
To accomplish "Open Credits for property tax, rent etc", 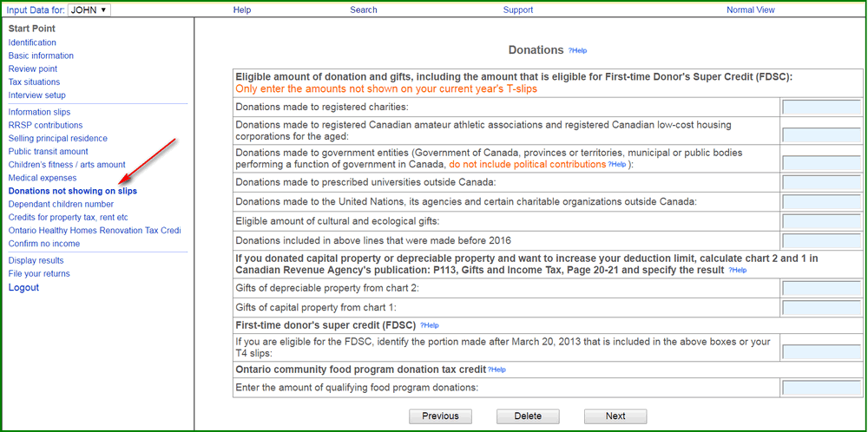I will tap(68, 218).
